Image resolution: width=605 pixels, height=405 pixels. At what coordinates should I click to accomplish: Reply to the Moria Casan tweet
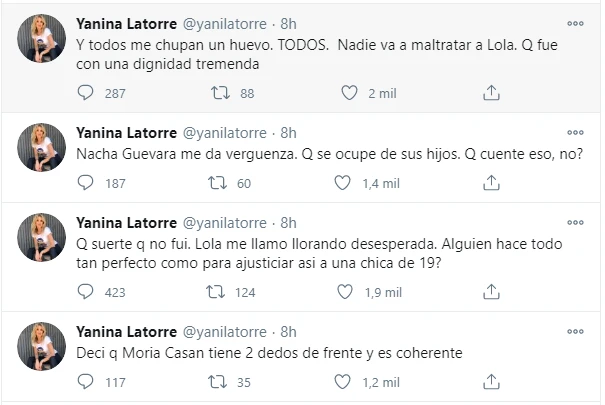[x=86, y=381]
